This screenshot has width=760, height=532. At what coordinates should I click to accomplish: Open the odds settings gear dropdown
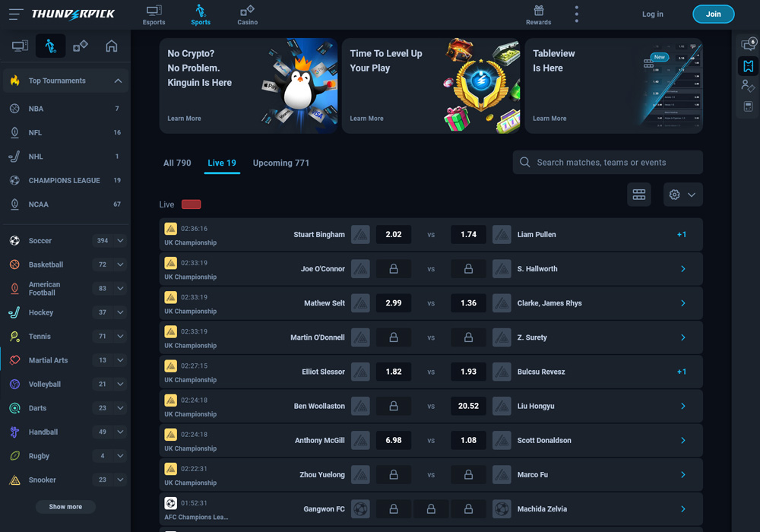tap(682, 195)
